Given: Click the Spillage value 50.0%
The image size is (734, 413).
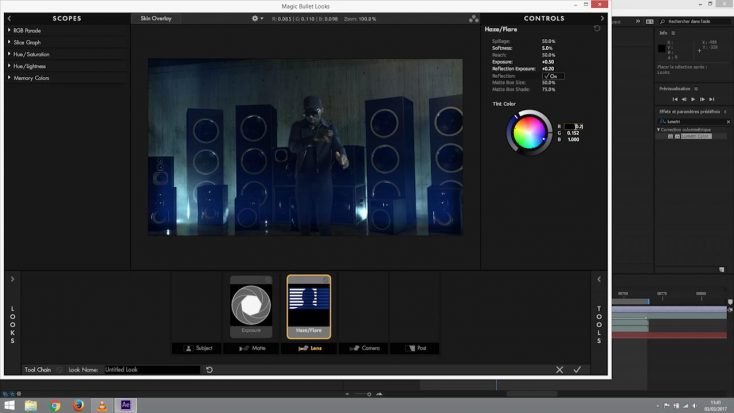Looking at the screenshot, I should tap(548, 41).
